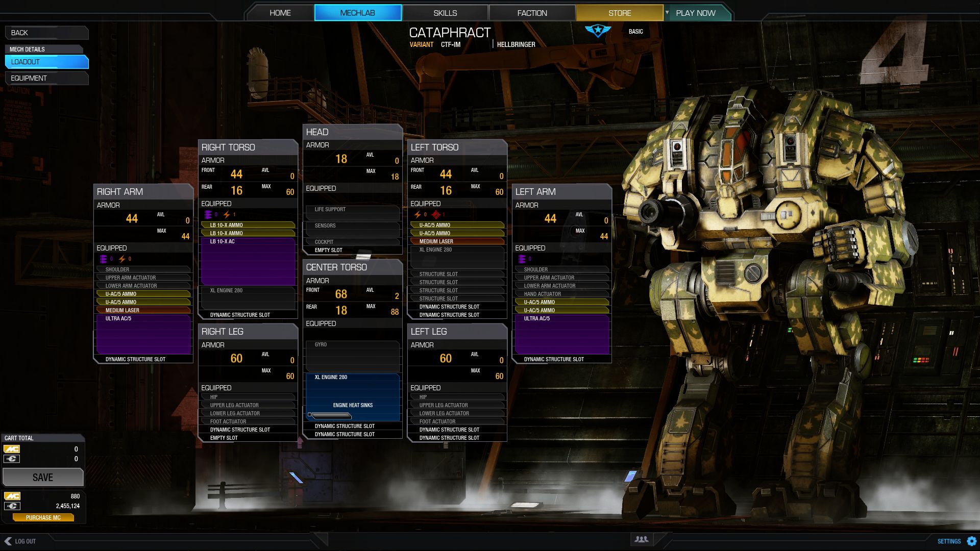Viewport: 980px width, 551px height.
Task: Click the MC balance icon beside 880
Action: click(x=12, y=496)
